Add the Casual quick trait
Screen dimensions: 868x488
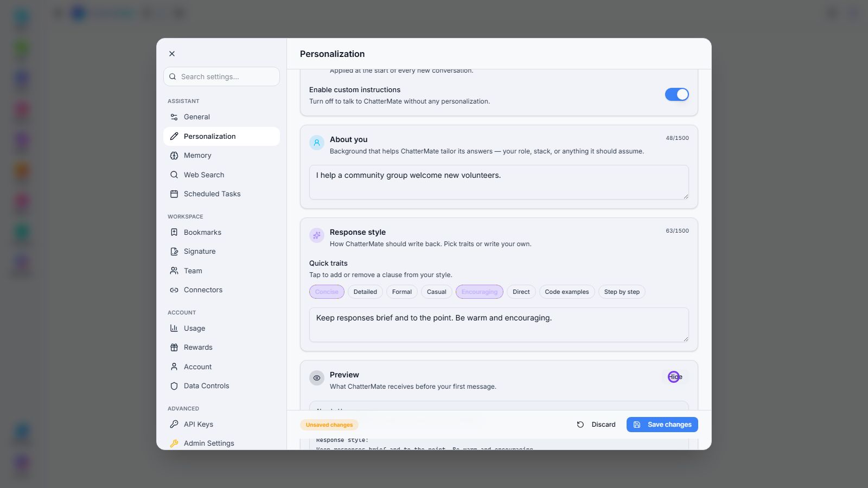(x=437, y=292)
